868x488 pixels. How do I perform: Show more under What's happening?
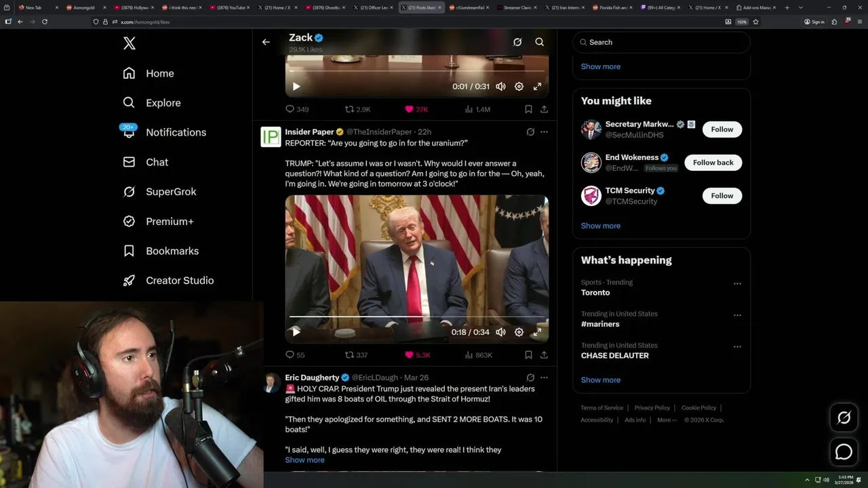[x=601, y=380]
